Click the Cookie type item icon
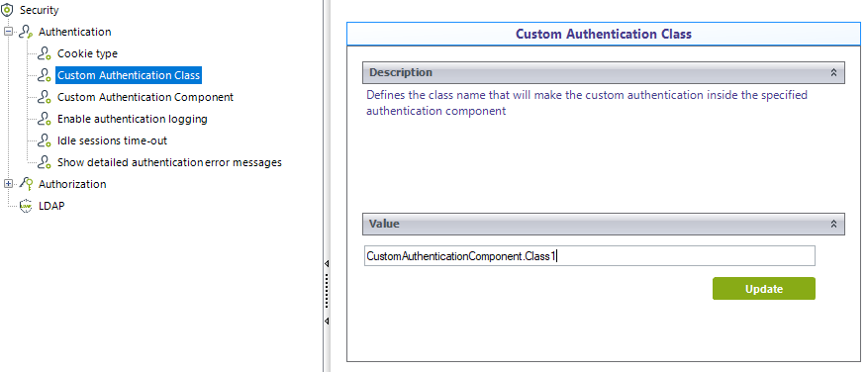 coord(45,53)
